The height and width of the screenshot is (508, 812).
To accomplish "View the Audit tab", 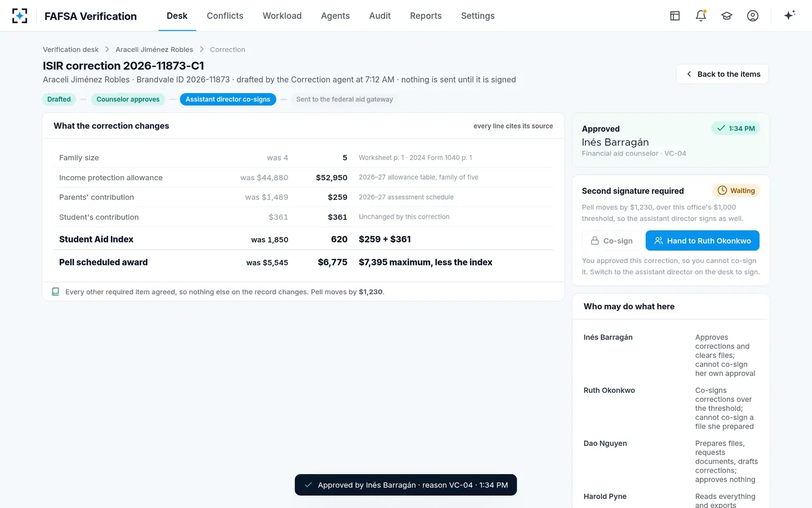I will point(380,16).
